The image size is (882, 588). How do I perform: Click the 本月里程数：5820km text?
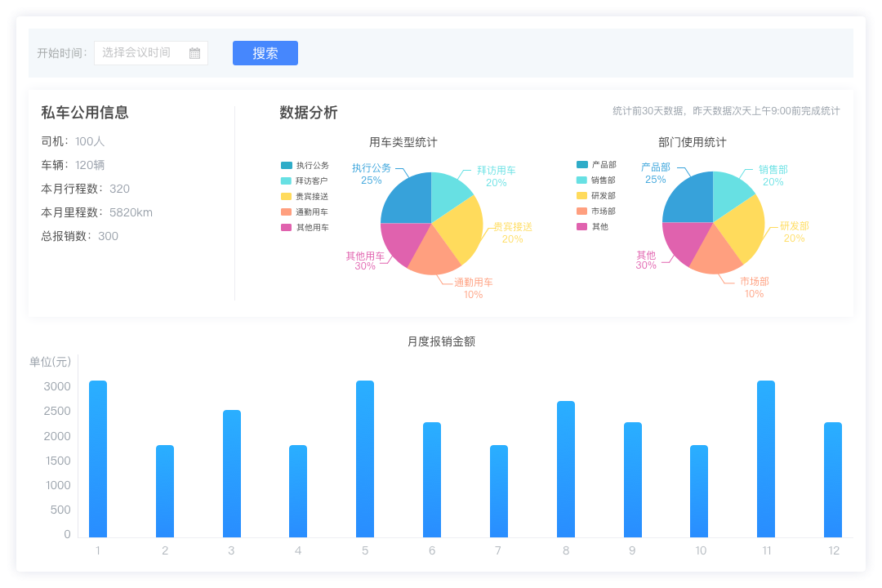[x=96, y=212]
